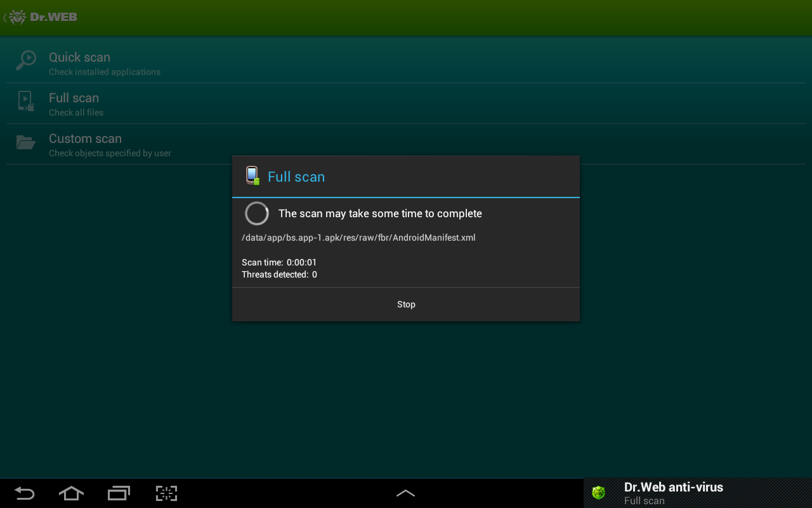Tap the green Dr.Web shield notification icon
Screen dimensions: 812x508
pyautogui.click(x=598, y=493)
